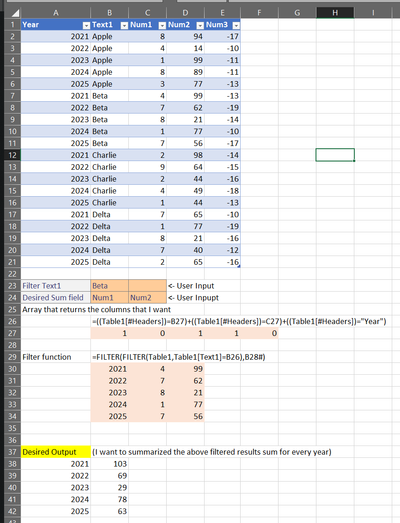Click the orange Beta filter input cell

(109, 286)
